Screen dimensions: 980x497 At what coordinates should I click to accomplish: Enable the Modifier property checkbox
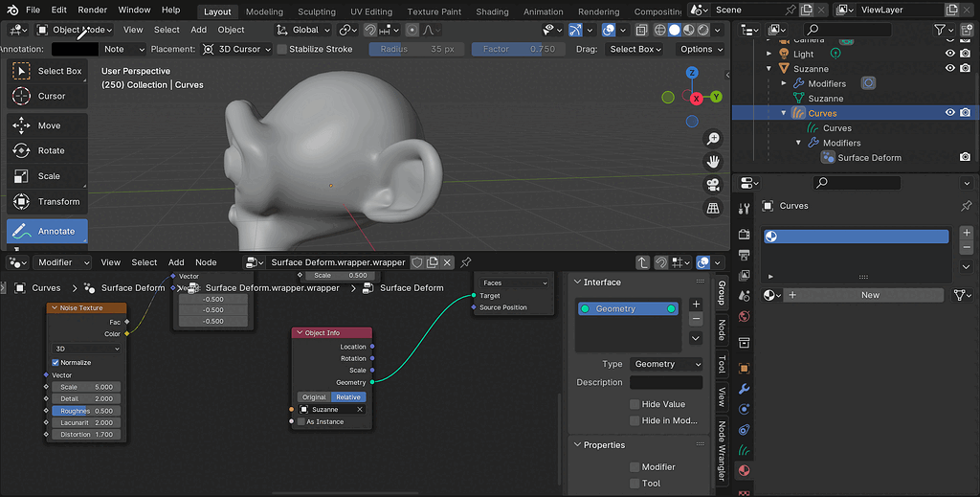click(635, 467)
